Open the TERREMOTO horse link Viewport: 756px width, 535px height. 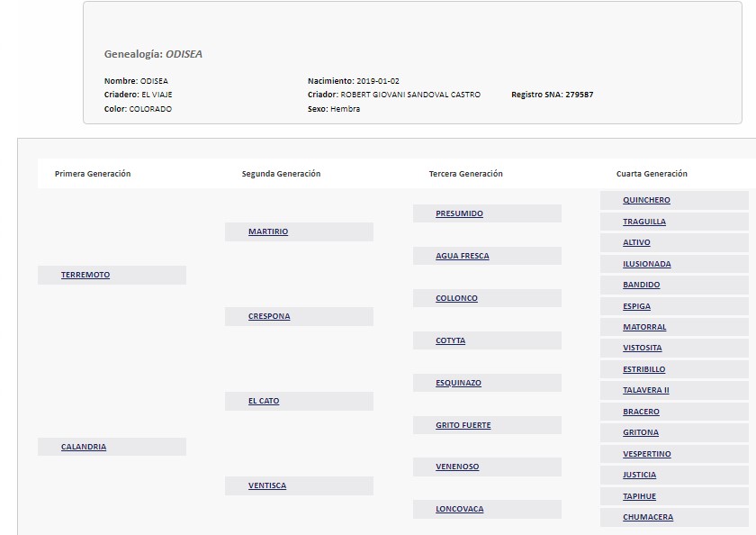click(85, 275)
